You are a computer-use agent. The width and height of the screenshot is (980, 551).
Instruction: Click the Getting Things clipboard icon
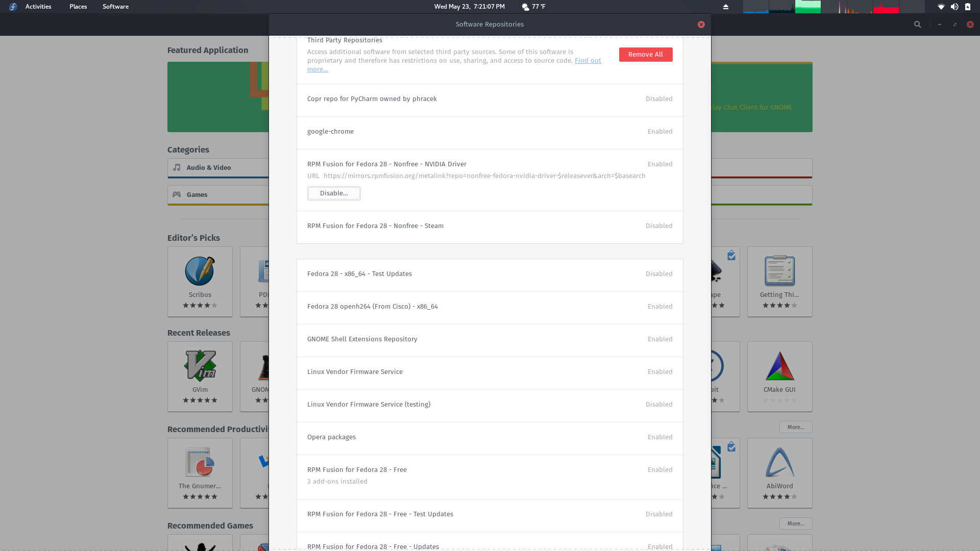[x=779, y=270]
